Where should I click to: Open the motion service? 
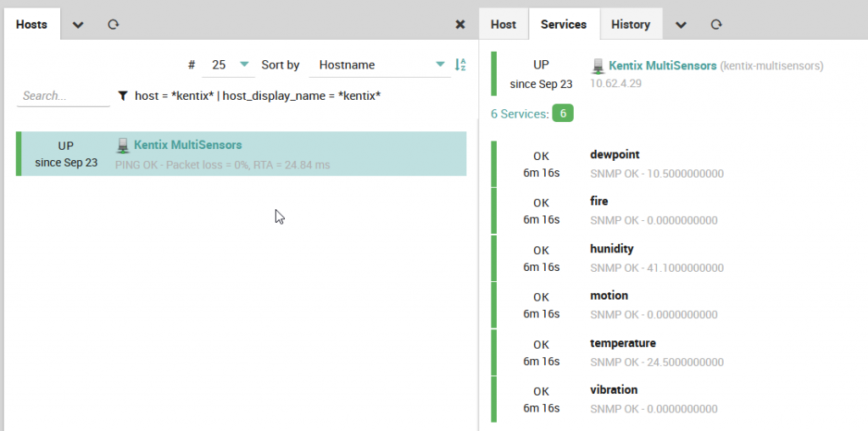(x=609, y=296)
